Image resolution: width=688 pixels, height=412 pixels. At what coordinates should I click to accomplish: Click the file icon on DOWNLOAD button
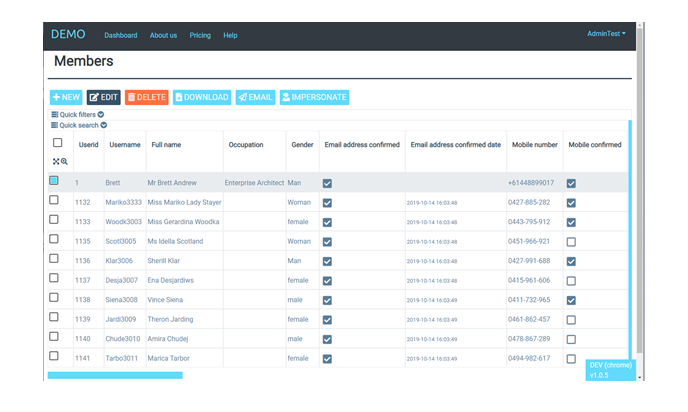pyautogui.click(x=179, y=97)
